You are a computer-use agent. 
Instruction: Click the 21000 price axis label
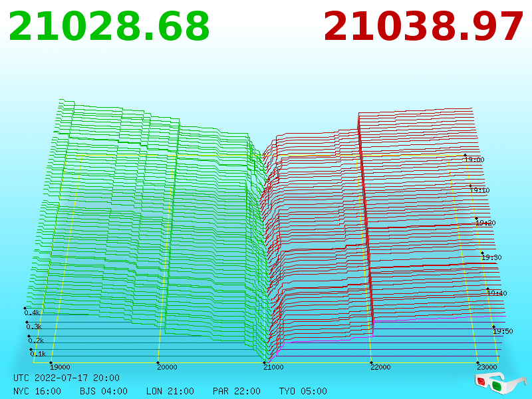click(x=273, y=367)
